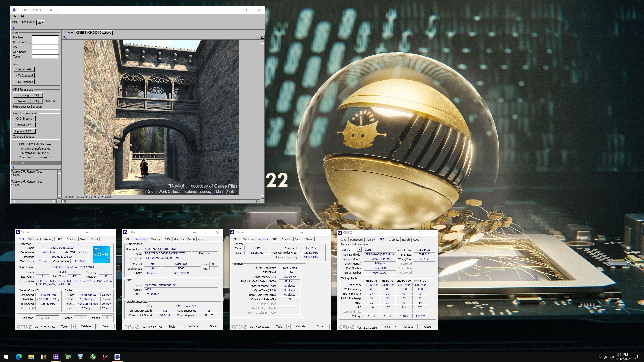Open File Explorer from the taskbar

coord(31,357)
